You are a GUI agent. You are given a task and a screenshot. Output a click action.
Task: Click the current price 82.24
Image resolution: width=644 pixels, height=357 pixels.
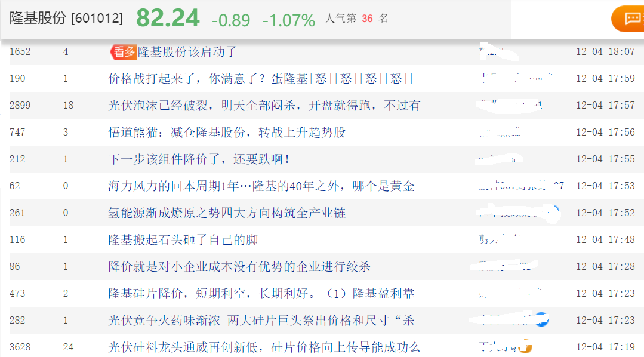[x=168, y=18]
